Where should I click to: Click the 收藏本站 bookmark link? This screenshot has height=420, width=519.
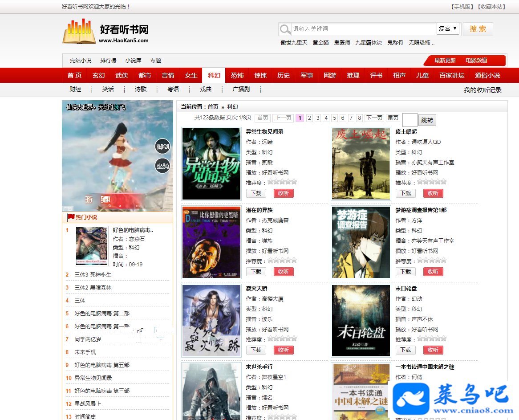tap(491, 7)
